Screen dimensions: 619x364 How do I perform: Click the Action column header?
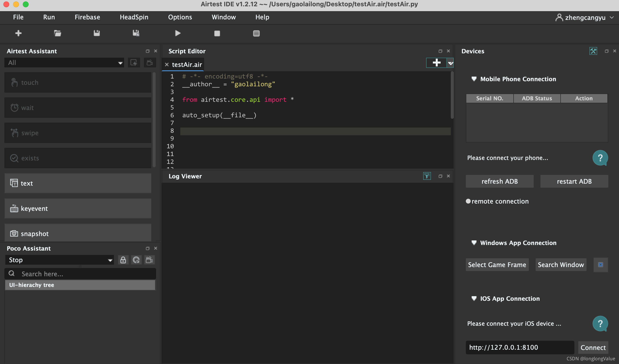(x=584, y=98)
